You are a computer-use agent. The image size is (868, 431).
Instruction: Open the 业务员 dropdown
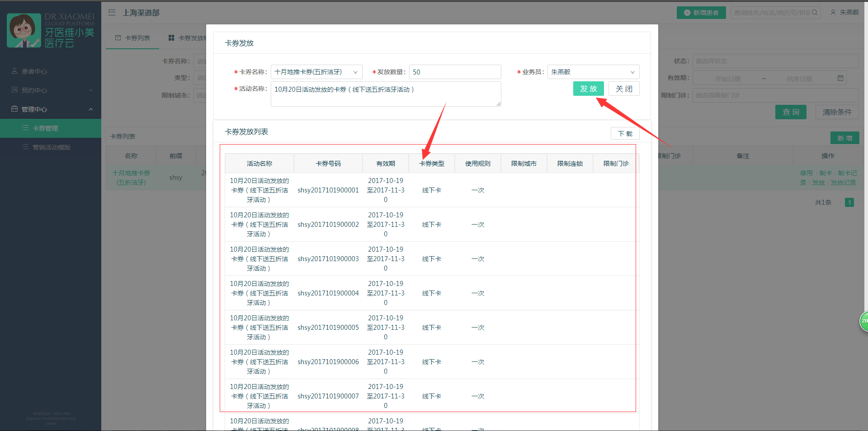click(x=593, y=72)
